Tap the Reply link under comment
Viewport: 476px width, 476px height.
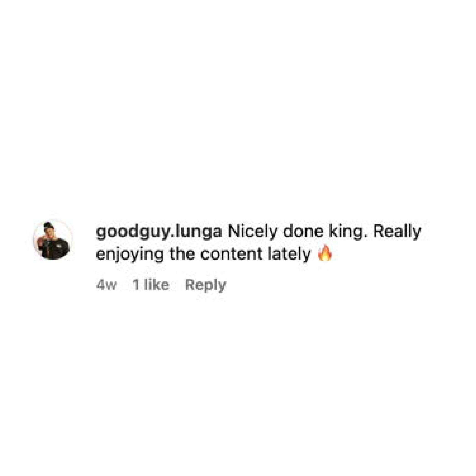(205, 285)
